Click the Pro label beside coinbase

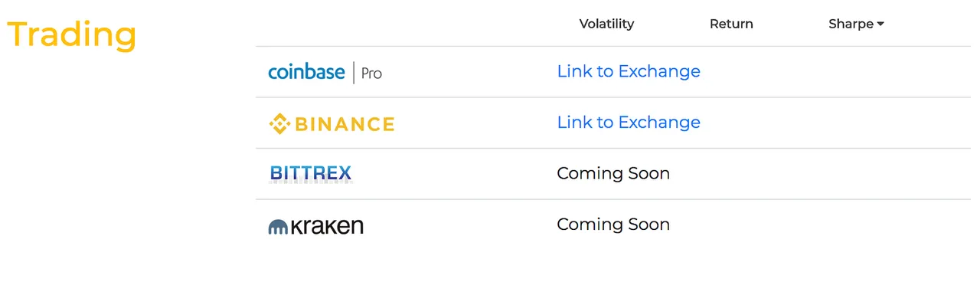pyautogui.click(x=371, y=74)
